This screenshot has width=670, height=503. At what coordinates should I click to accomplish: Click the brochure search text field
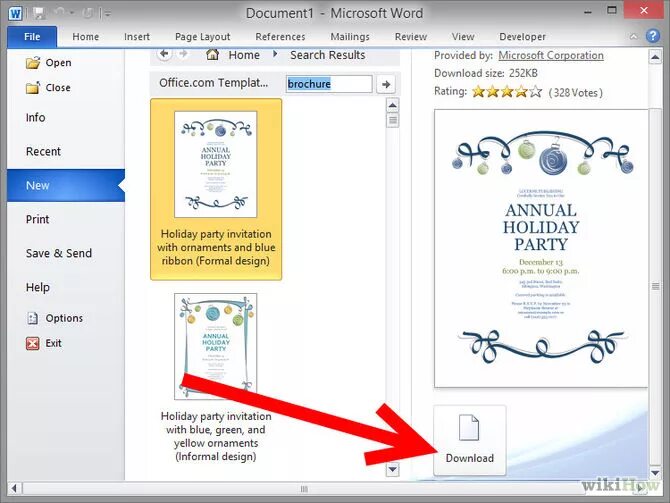click(x=329, y=84)
